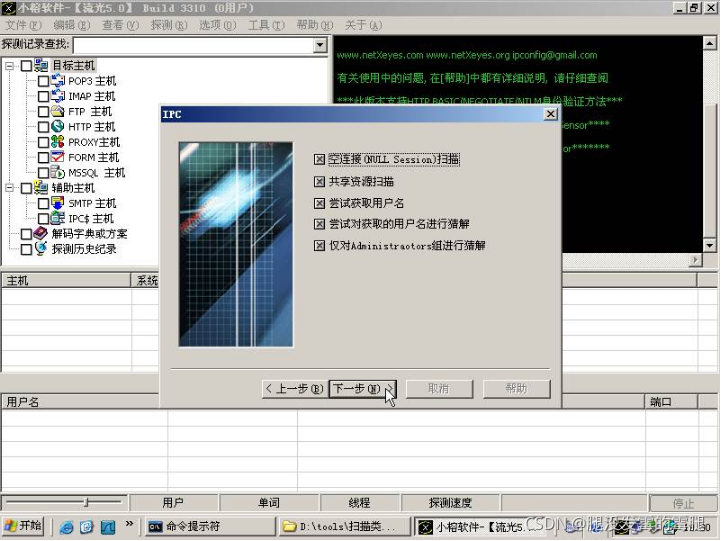The image size is (721, 541).
Task: Open the 帮助 menu
Action: (x=315, y=25)
